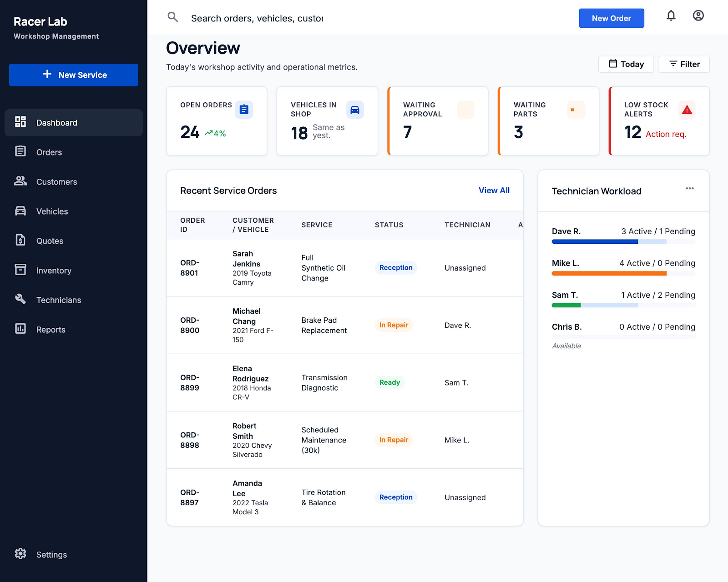
Task: Open the user account profile icon
Action: click(x=698, y=16)
